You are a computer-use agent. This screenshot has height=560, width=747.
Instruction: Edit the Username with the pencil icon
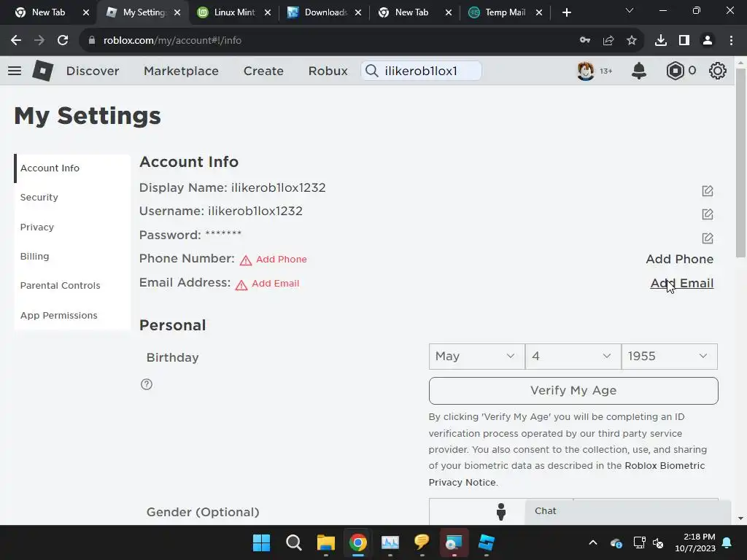708,214
